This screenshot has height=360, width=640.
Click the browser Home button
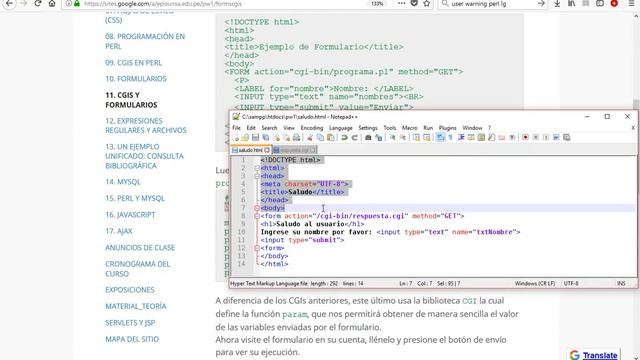pyautogui.click(x=52, y=3)
